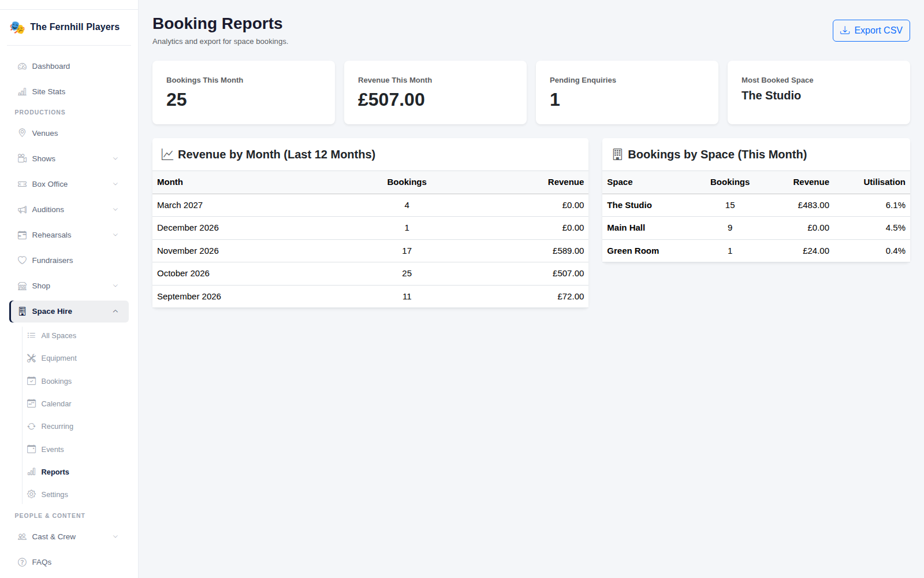Open the Events submenu item
Screen dimensions: 924x578
click(x=75, y=450)
